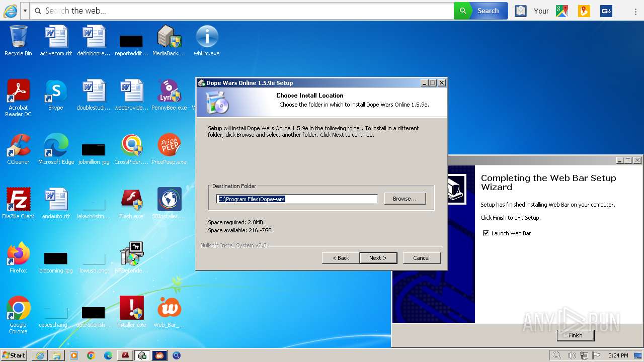Select the Web_Bar installer desktop icon

169,312
